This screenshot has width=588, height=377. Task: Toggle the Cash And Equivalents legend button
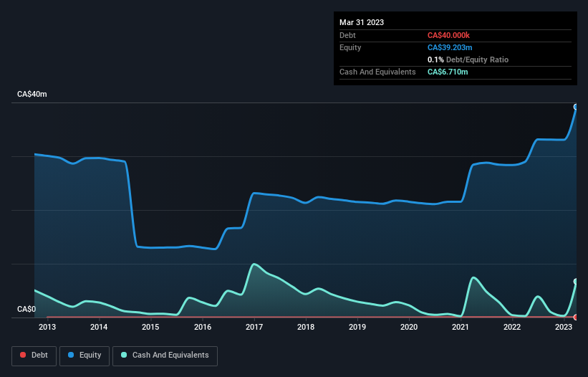coord(165,355)
